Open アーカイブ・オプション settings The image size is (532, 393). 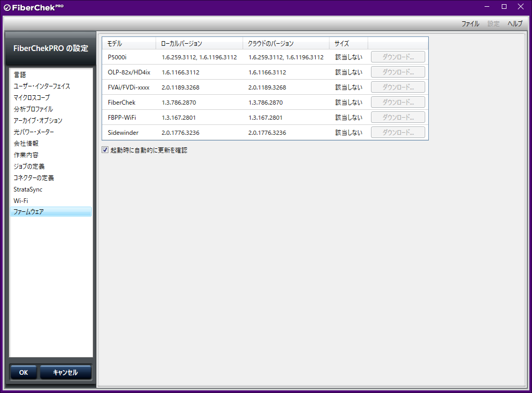tap(51, 120)
